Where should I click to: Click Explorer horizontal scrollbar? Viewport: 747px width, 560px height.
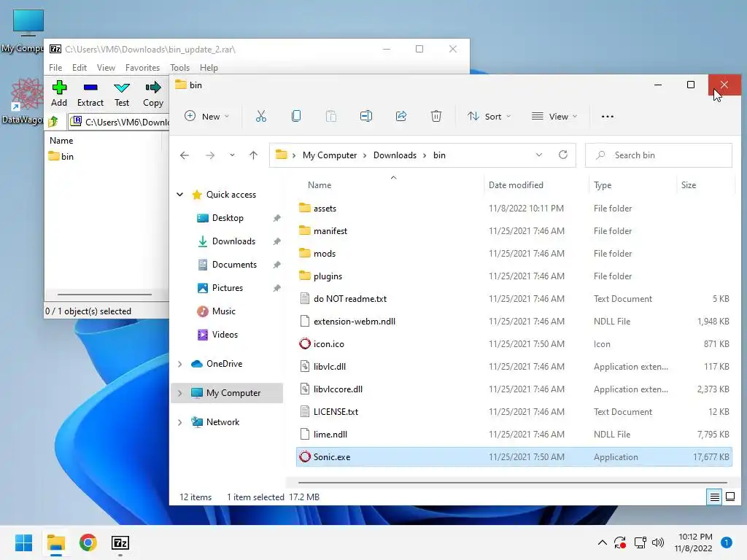click(512, 483)
